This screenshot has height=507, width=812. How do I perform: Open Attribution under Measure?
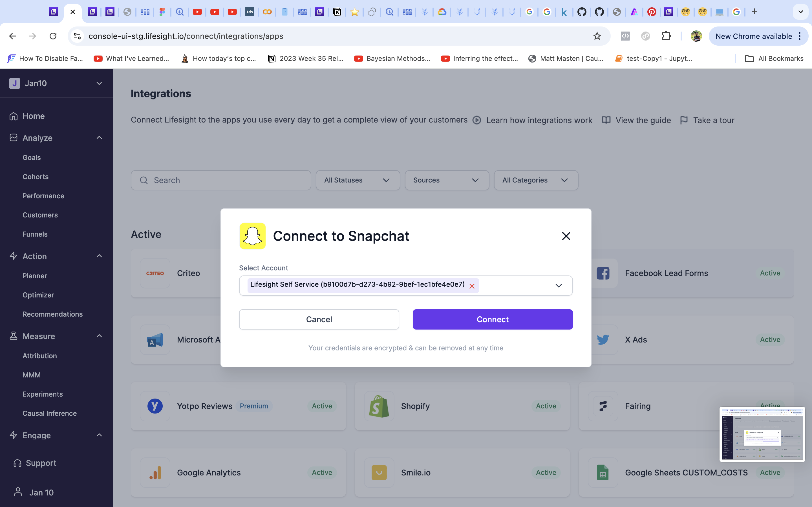pos(39,356)
